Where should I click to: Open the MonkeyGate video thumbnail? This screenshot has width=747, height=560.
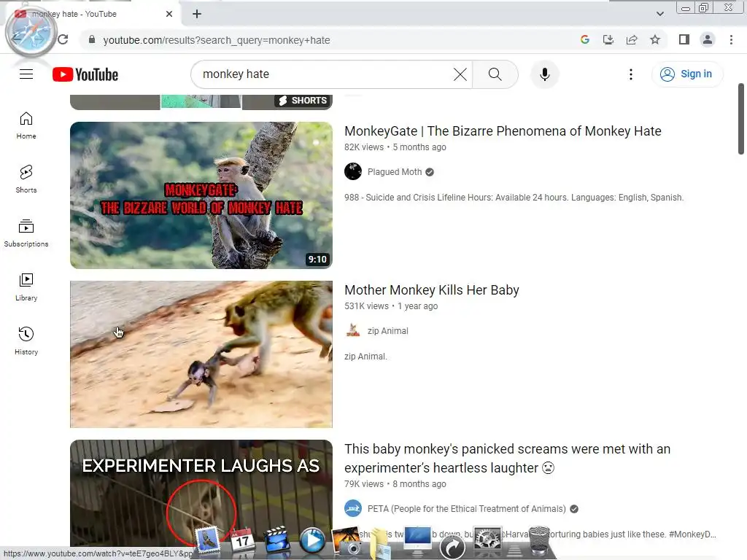coord(201,195)
